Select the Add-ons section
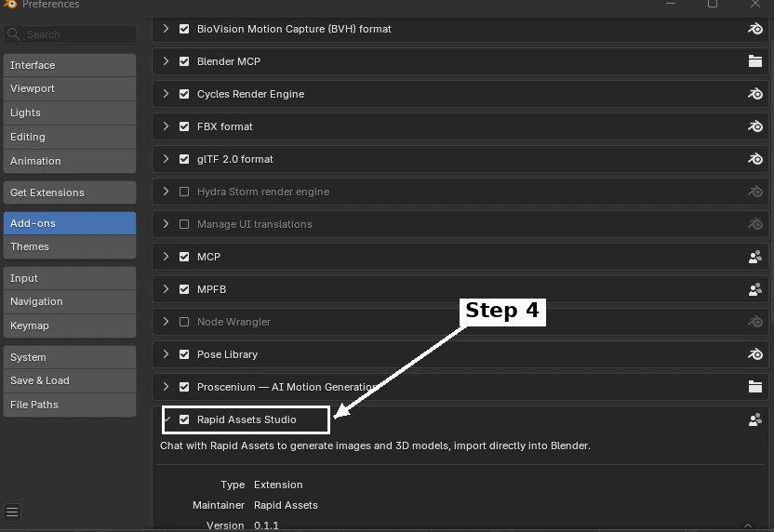 (70, 223)
